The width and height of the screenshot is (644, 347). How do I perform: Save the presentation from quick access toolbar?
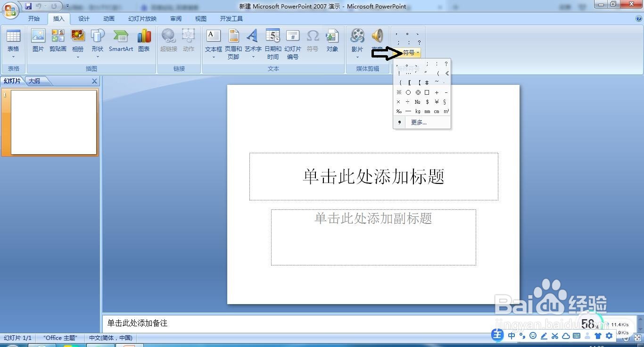click(28, 6)
